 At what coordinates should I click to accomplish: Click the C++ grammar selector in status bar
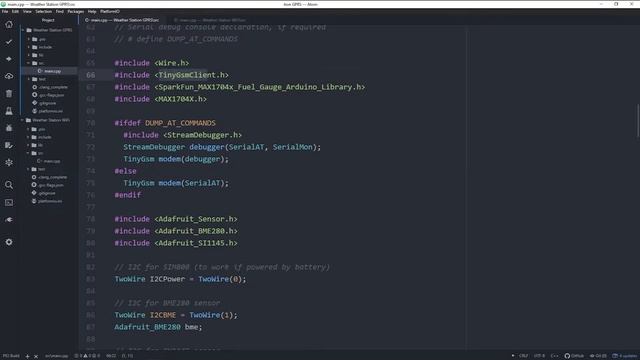click(554, 356)
